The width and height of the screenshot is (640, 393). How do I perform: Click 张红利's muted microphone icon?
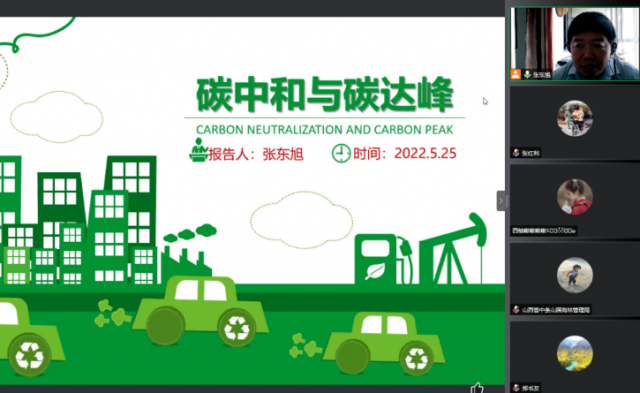516,153
